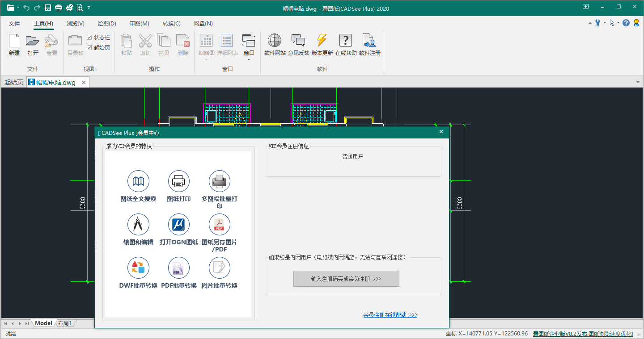
Task: Uncheck 状态栏 status bar checkbox
Action: coord(89,38)
